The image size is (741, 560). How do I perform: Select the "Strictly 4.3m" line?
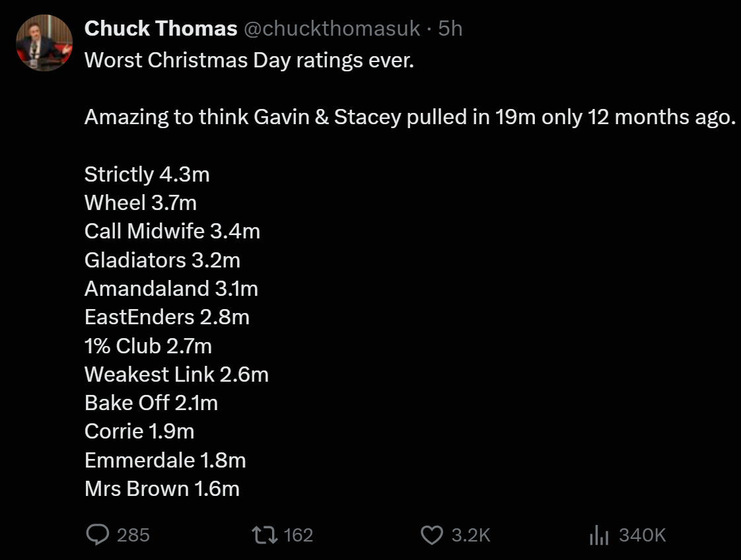tap(147, 174)
